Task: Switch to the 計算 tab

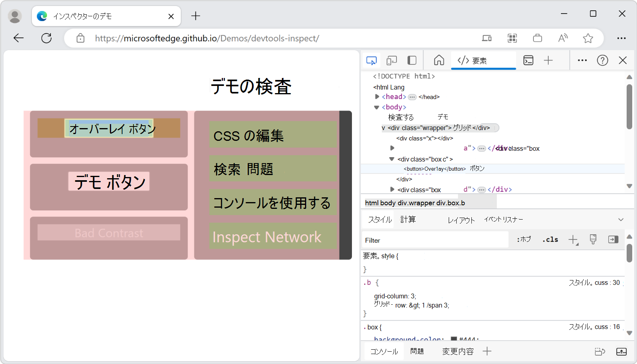Action: pyautogui.click(x=408, y=219)
